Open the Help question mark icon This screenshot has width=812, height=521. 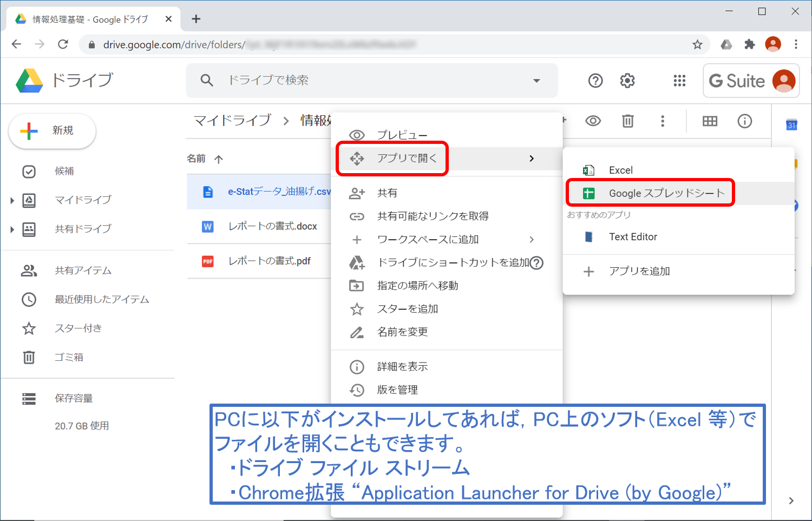pyautogui.click(x=595, y=81)
